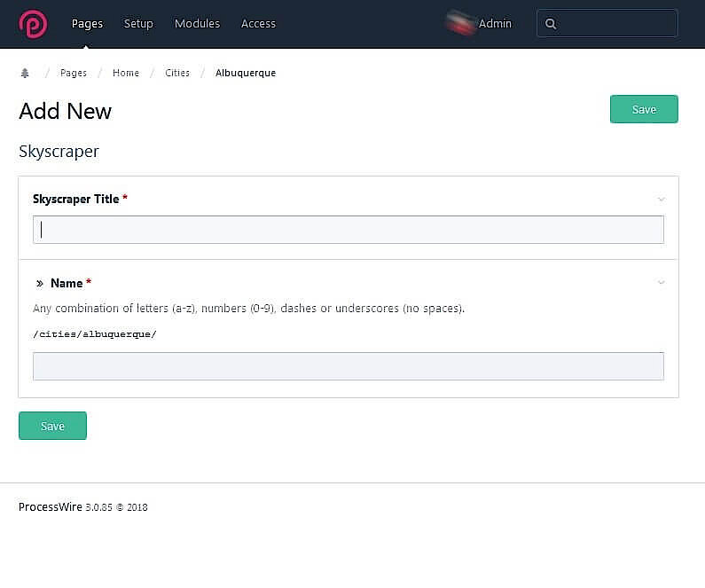Go to Pages in the breadcrumb

click(74, 73)
